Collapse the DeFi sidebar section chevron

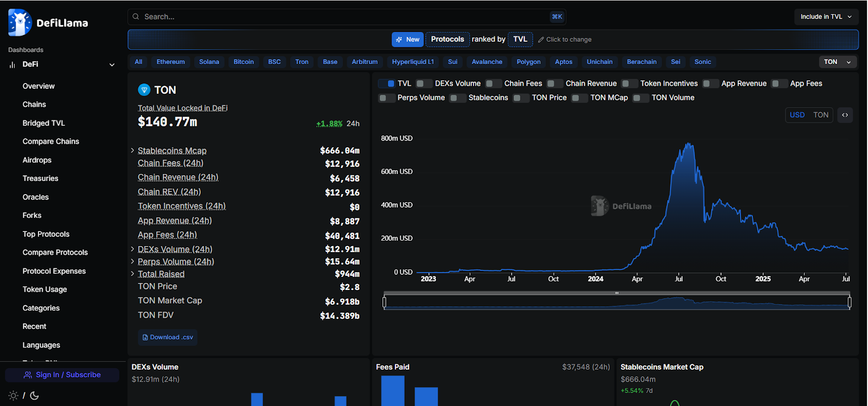pos(112,65)
